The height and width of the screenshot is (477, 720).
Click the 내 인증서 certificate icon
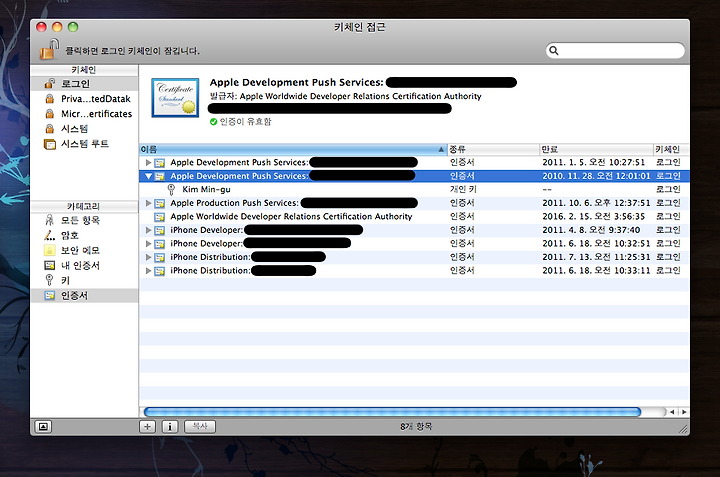[50, 265]
